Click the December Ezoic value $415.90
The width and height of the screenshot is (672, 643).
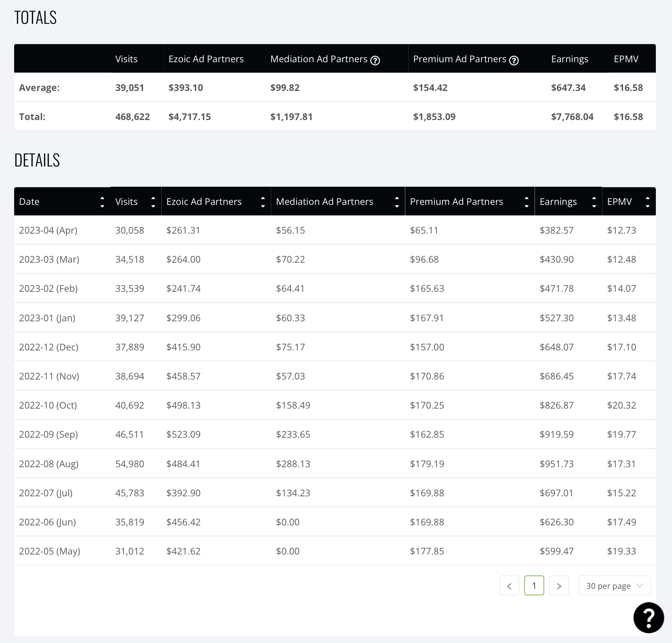pos(183,347)
